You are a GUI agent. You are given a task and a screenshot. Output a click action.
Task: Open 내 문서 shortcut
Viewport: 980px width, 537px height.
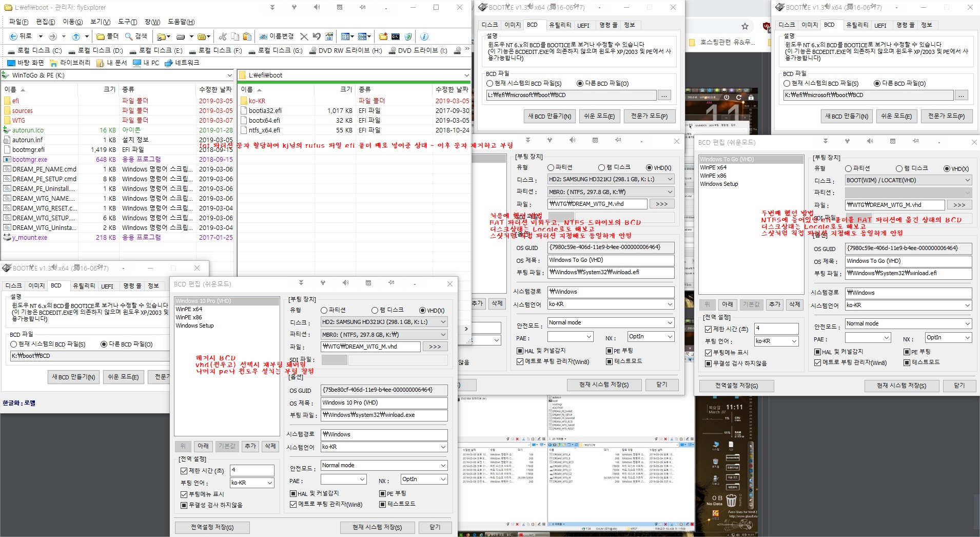click(x=111, y=63)
